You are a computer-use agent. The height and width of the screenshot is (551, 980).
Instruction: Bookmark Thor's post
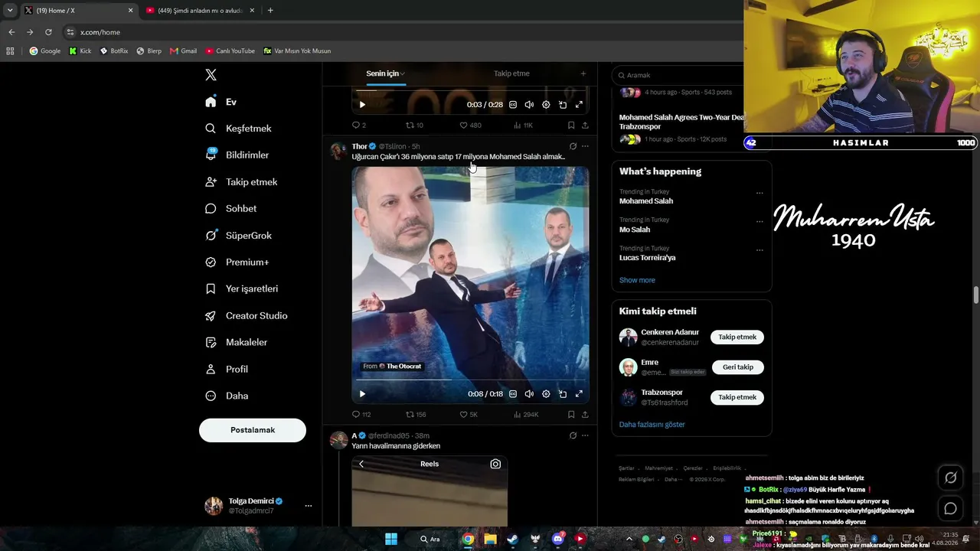tap(571, 415)
